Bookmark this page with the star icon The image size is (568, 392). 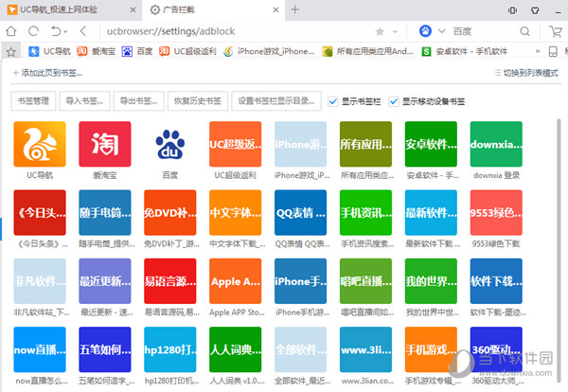coord(380,32)
